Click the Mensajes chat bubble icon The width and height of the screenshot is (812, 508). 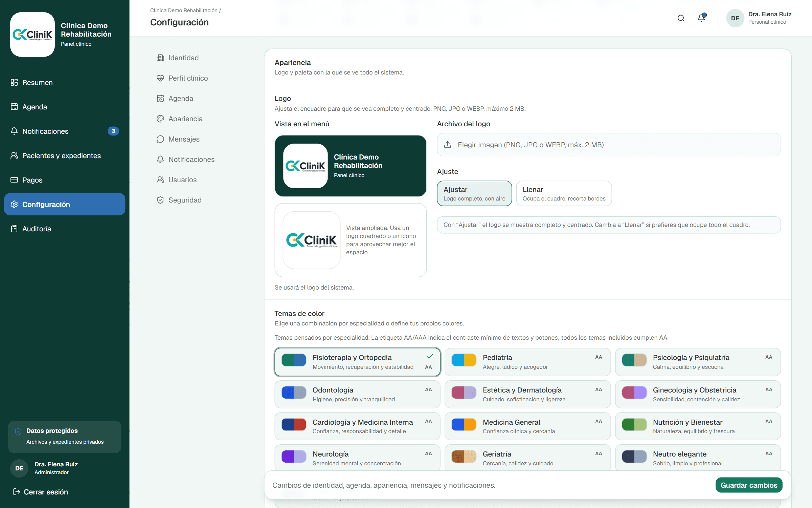[160, 139]
